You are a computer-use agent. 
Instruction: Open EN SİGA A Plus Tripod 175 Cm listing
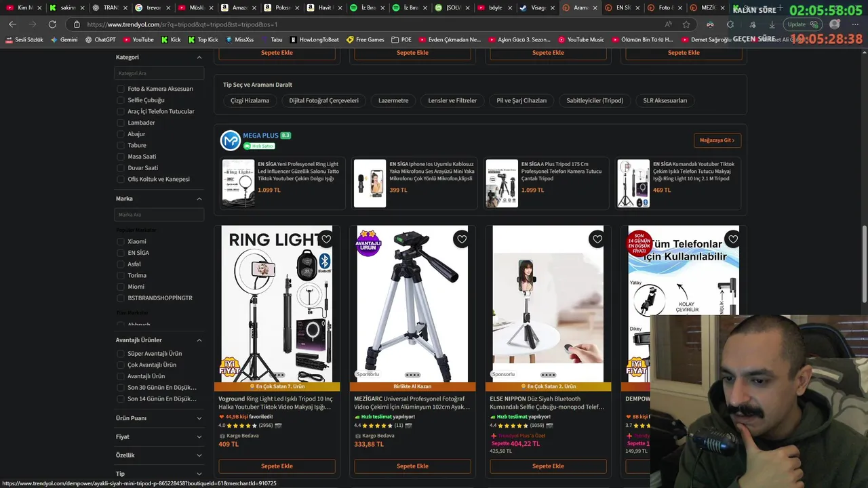point(548,183)
